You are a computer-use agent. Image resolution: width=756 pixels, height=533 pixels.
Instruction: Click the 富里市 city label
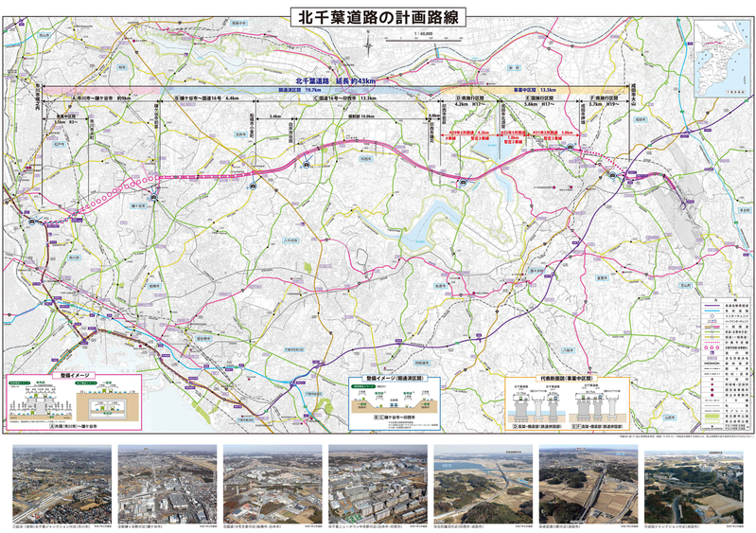[602, 278]
